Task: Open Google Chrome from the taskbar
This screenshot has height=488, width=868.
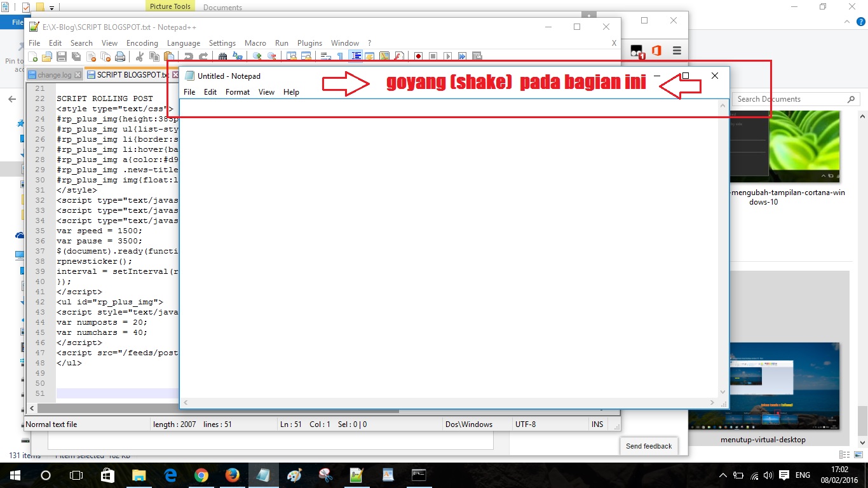Action: coord(201,475)
